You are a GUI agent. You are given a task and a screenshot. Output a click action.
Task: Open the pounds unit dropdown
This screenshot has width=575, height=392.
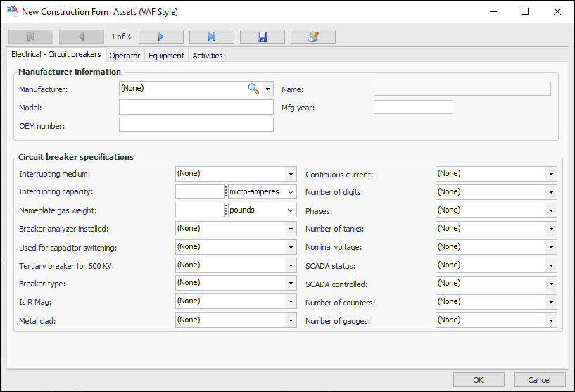click(x=291, y=210)
